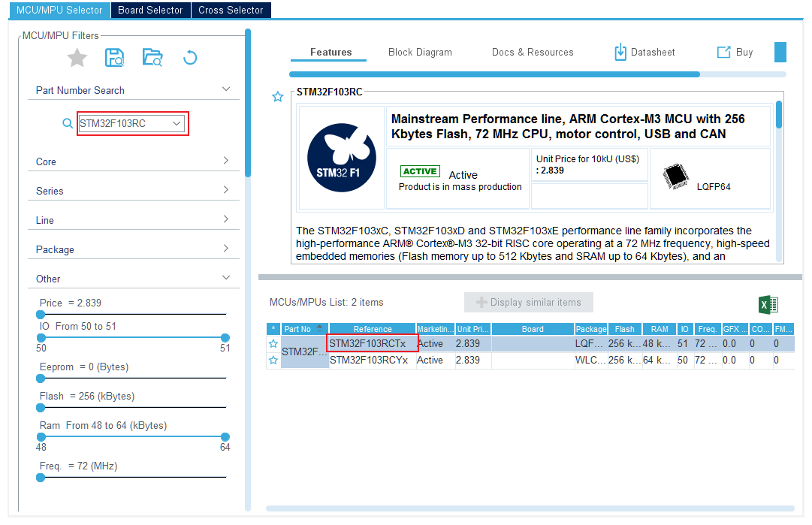Open the load saved search folder icon
The image size is (812, 525).
click(x=152, y=58)
